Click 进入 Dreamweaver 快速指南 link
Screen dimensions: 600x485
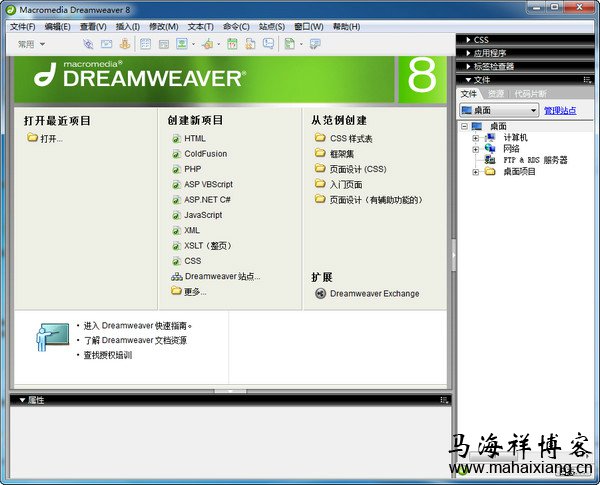(137, 326)
